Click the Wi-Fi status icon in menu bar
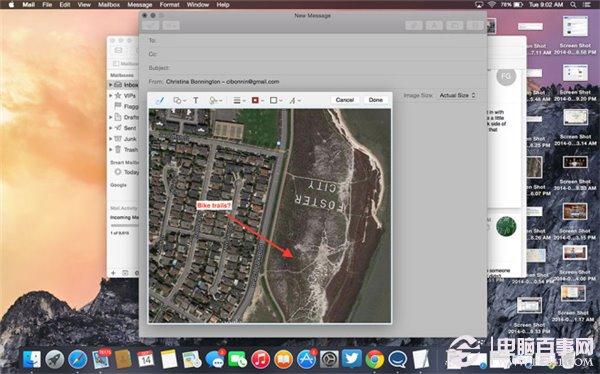This screenshot has height=374, width=600. [x=492, y=5]
